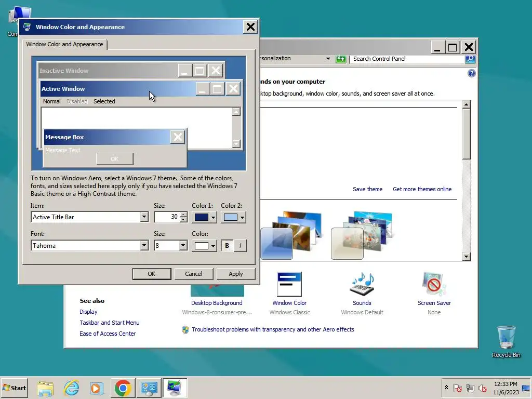Image resolution: width=532 pixels, height=399 pixels.
Task: Open File Explorer from the taskbar
Action: (45, 388)
